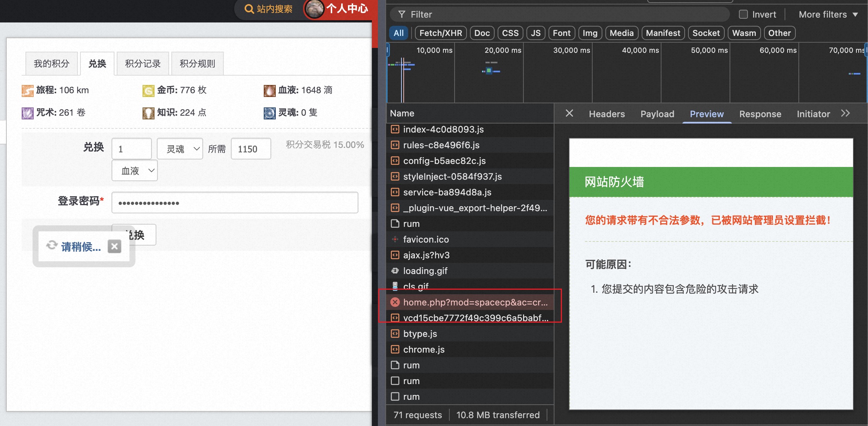Open the 灵魂 currency dropdown
The height and width of the screenshot is (426, 868).
180,149
